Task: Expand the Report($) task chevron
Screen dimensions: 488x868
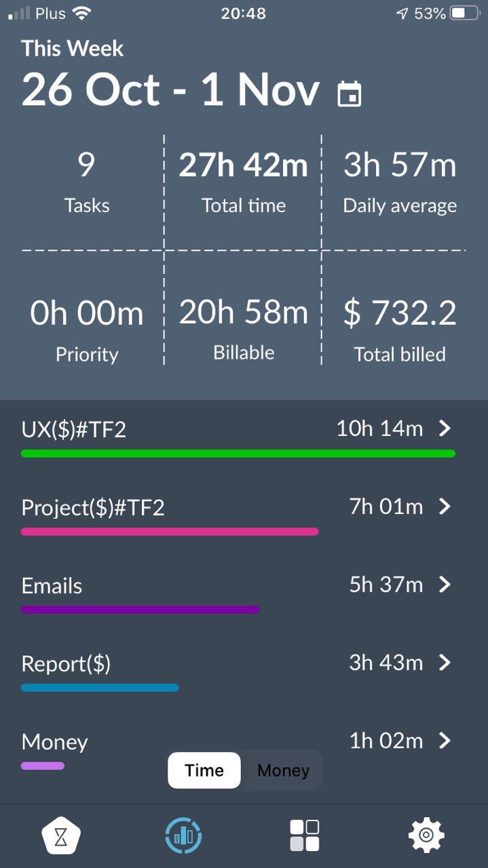Action: (446, 663)
